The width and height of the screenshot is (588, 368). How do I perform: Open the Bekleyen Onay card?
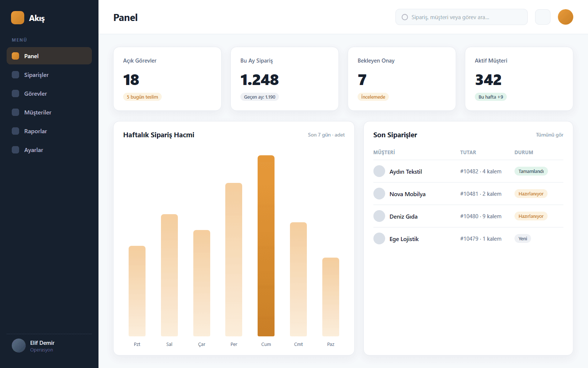click(x=402, y=79)
